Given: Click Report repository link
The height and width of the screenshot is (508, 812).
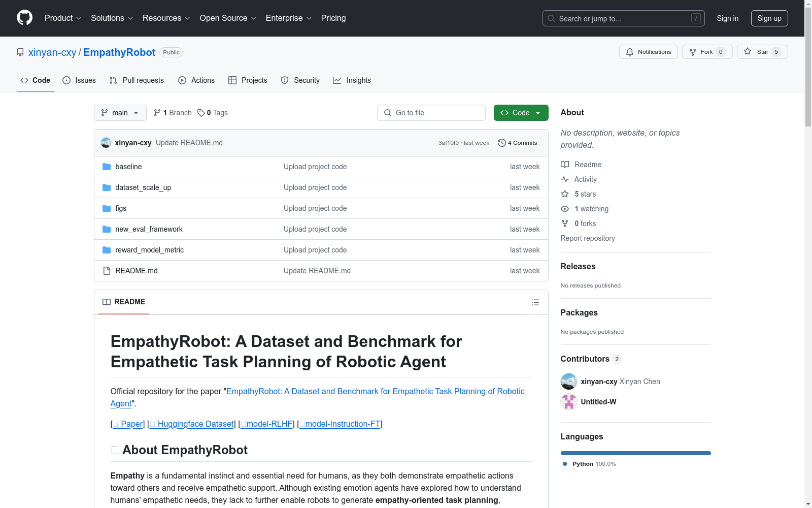Looking at the screenshot, I should click(588, 238).
